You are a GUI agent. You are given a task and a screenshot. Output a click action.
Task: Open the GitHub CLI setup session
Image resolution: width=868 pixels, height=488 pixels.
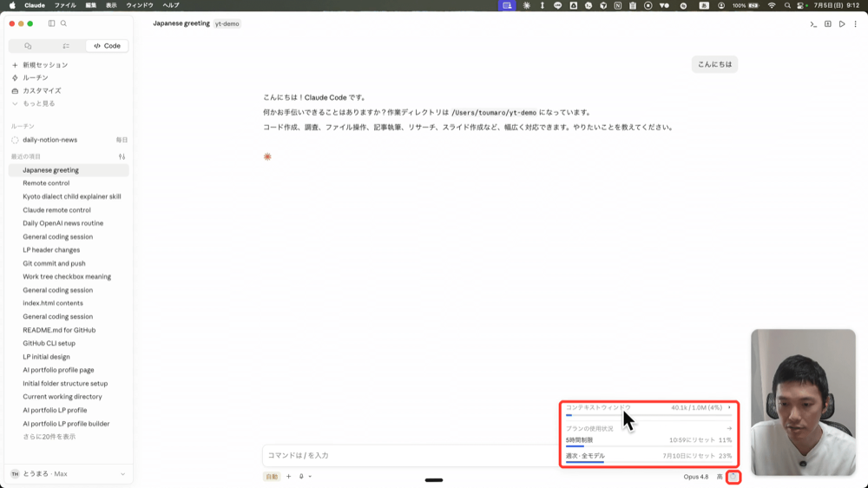pos(69,344)
